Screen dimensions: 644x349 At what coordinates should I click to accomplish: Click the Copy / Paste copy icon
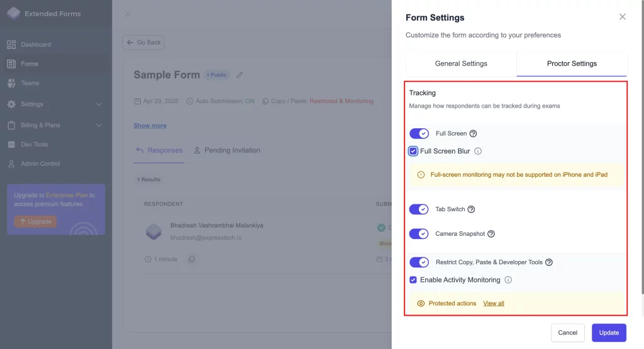(265, 101)
